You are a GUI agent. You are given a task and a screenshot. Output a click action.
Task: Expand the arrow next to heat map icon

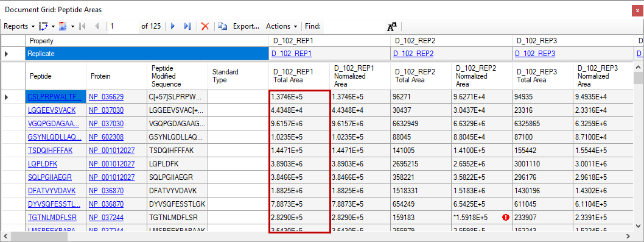click(x=72, y=26)
